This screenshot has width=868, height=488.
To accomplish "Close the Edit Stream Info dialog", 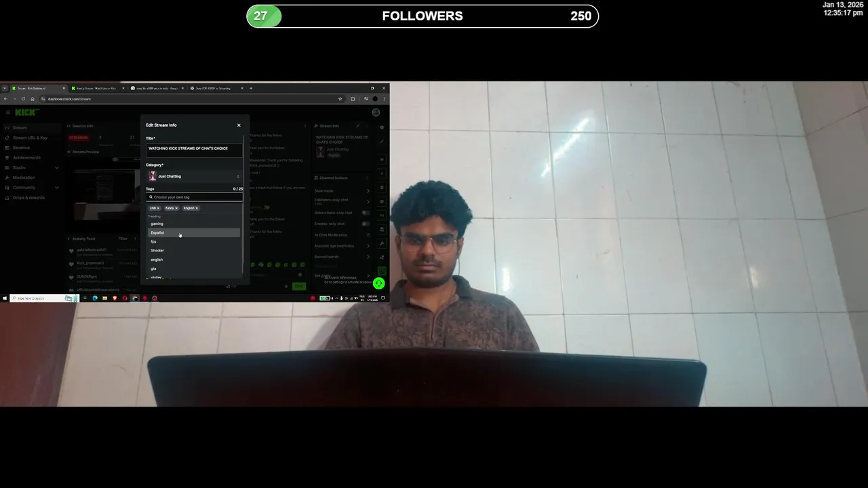I will (239, 125).
